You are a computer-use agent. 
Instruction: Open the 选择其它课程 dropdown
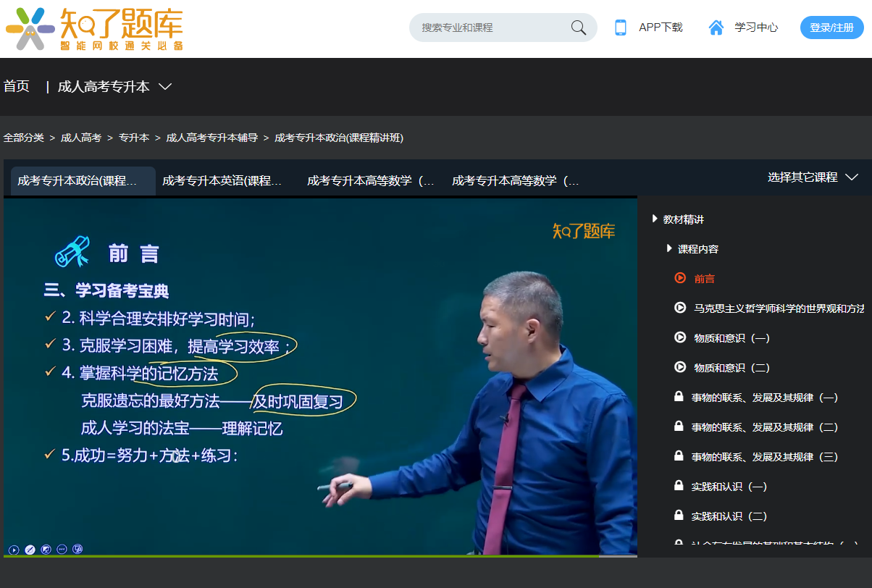(810, 175)
